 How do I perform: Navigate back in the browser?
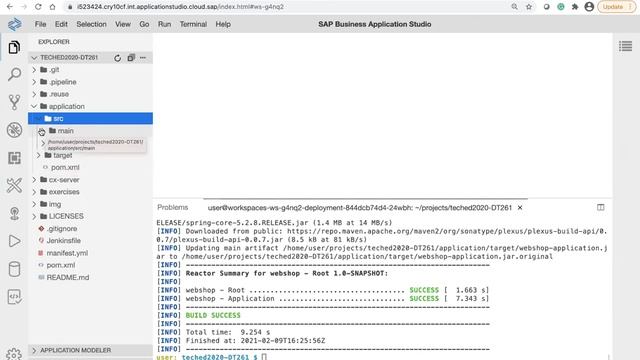point(10,7)
